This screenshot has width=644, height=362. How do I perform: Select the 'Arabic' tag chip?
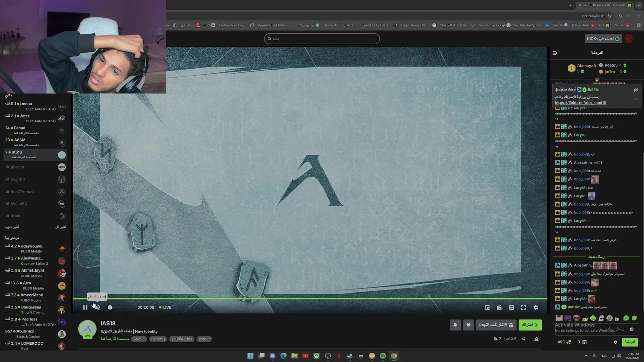(139, 339)
